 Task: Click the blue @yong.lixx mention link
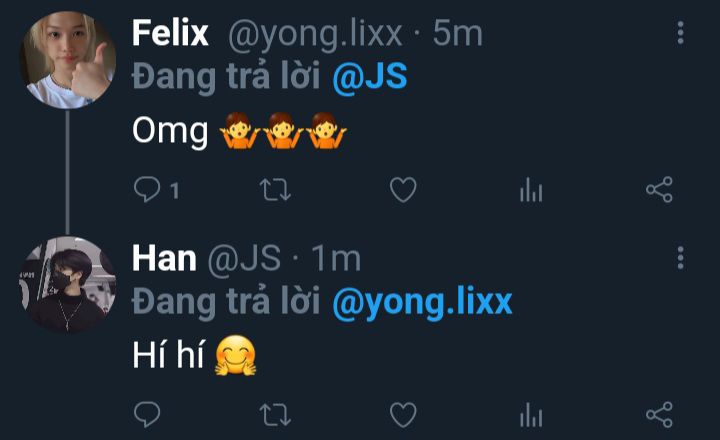pos(422,302)
